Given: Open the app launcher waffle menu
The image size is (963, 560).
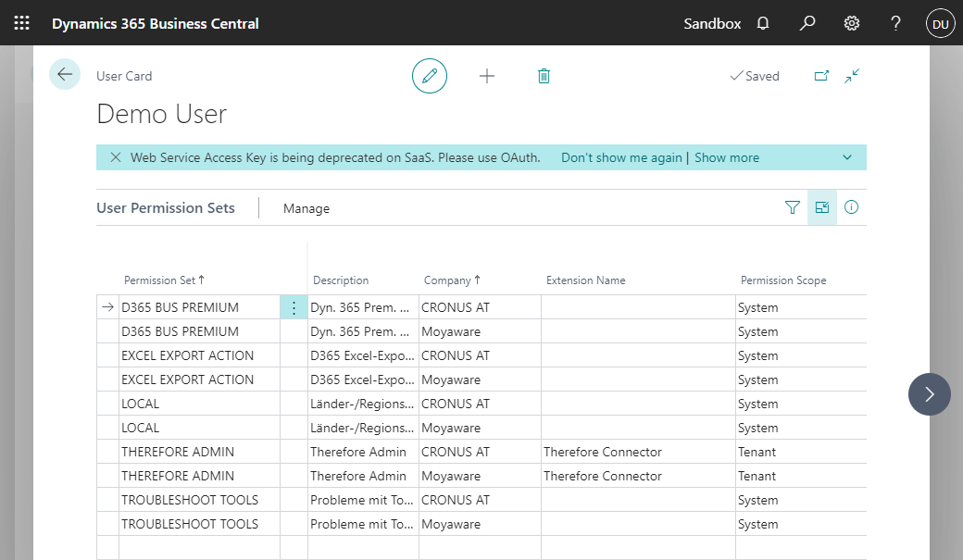Looking at the screenshot, I should point(22,23).
